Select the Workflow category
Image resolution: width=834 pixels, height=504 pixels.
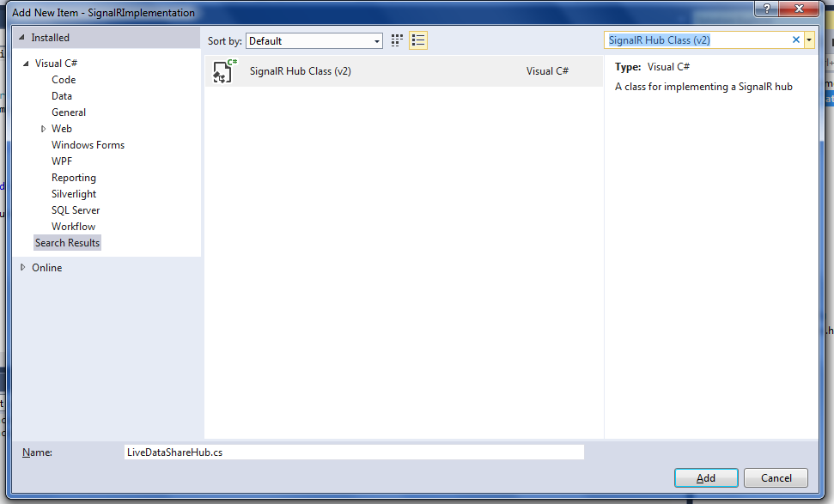pos(73,227)
